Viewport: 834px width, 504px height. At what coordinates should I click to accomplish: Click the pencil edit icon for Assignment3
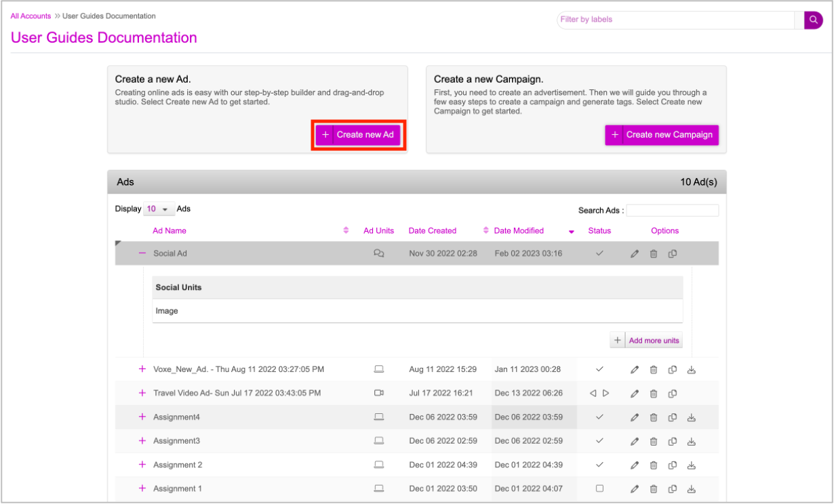[635, 442]
